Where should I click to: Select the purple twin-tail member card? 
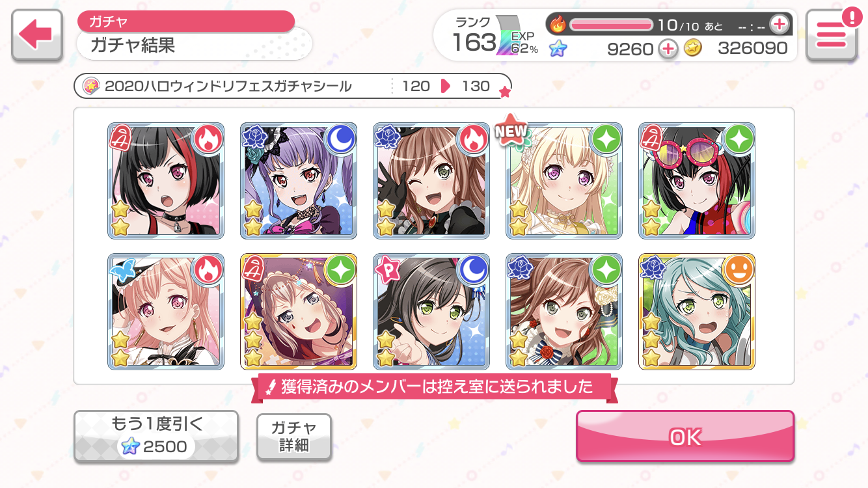coord(299,180)
